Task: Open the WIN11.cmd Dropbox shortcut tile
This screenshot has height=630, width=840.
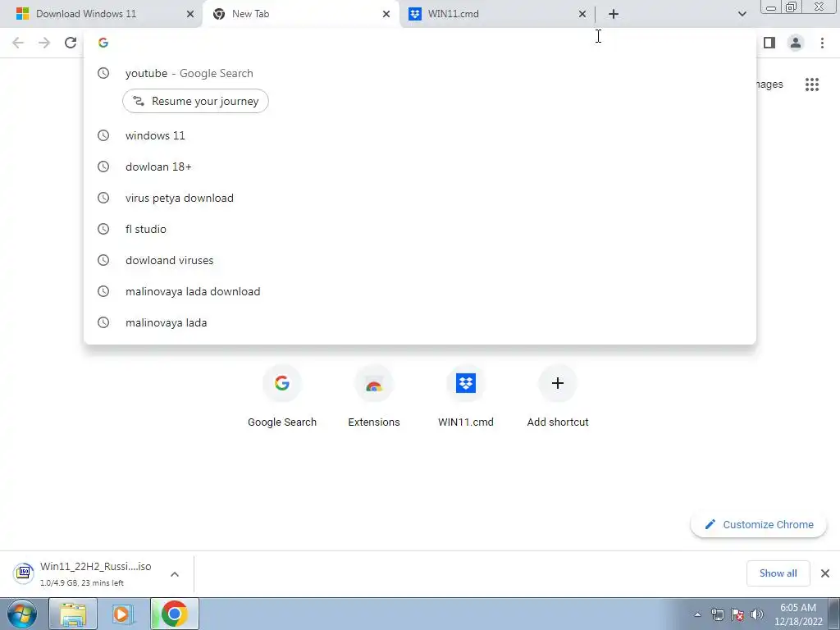Action: click(x=466, y=396)
